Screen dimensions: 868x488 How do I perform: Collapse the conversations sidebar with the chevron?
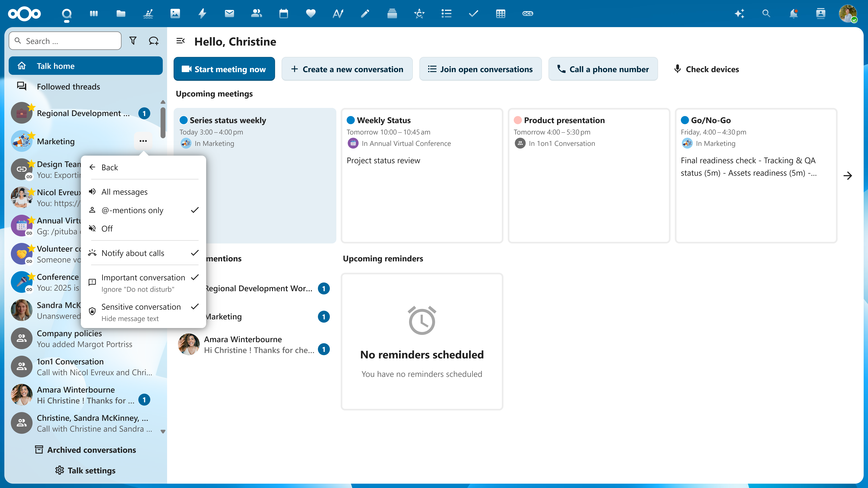coord(181,41)
